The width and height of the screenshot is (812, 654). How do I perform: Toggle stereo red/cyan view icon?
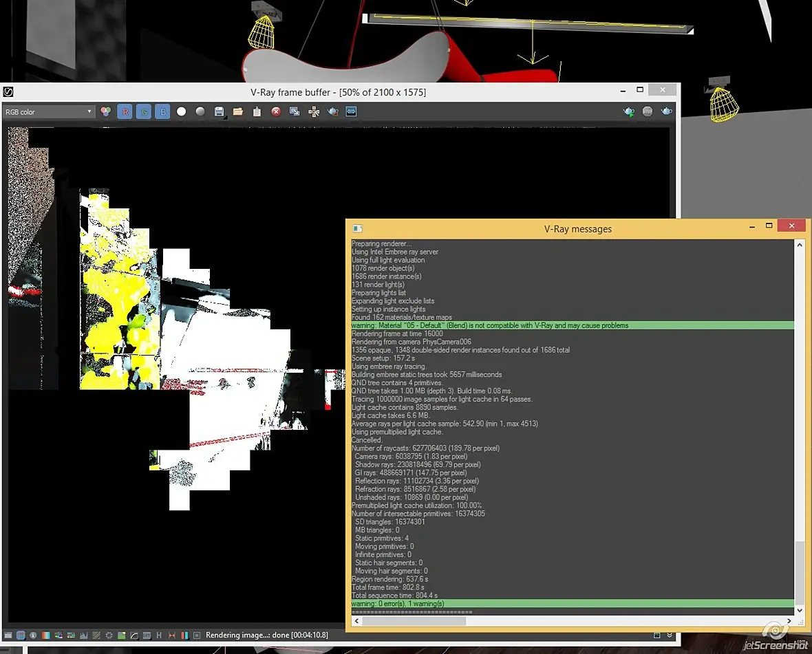(x=184, y=635)
